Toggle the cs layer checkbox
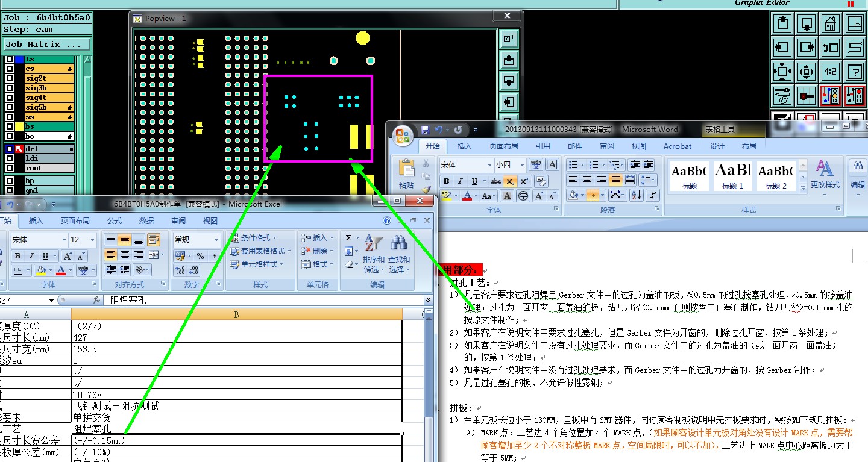 (x=9, y=69)
